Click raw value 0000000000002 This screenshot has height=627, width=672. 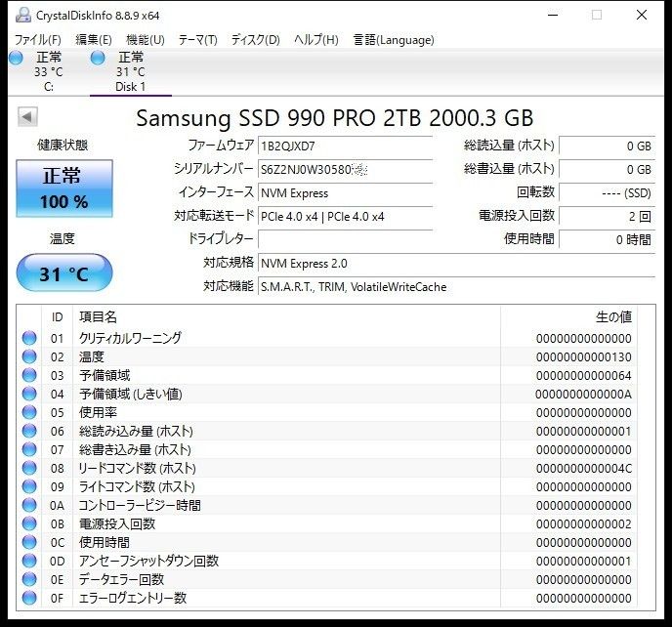pyautogui.click(x=584, y=524)
